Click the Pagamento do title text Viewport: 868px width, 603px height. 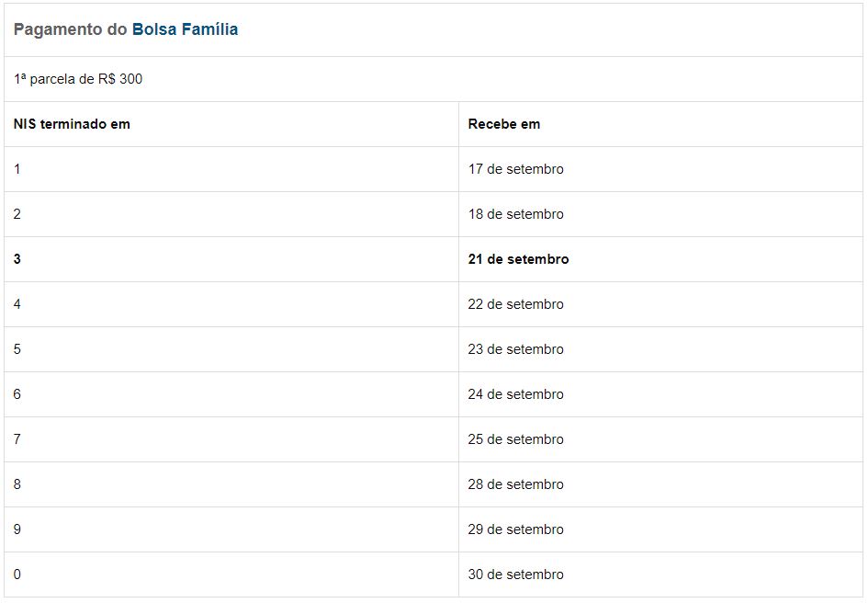click(71, 29)
